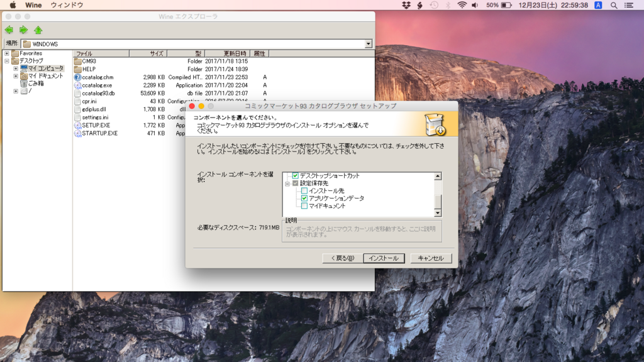Expand the / root tree node

[16, 91]
